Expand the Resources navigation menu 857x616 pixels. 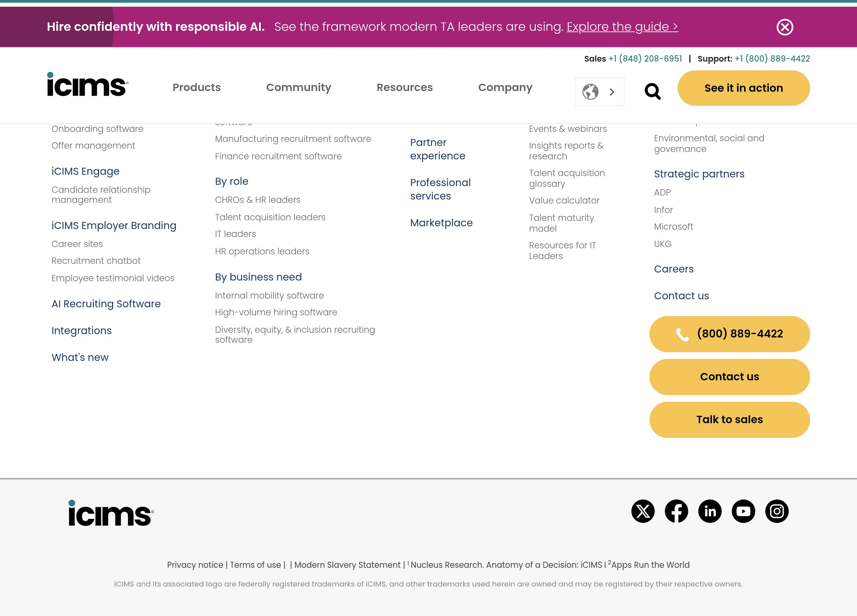405,87
